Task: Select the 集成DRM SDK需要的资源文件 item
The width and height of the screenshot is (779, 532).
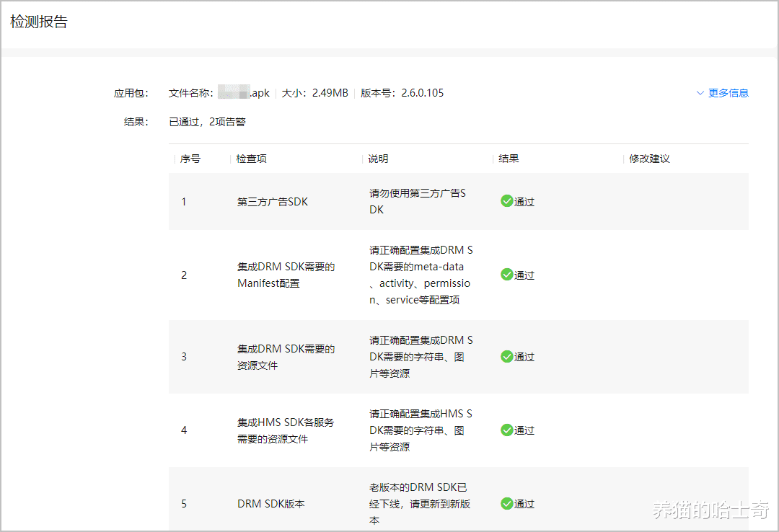Action: (x=286, y=357)
